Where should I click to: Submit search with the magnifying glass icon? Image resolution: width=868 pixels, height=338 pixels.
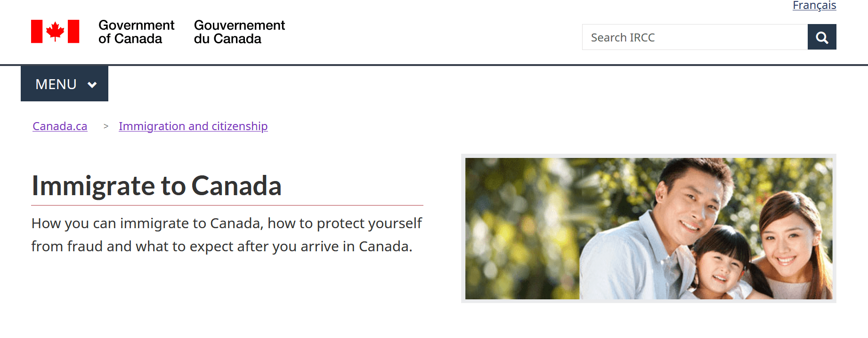click(x=822, y=37)
